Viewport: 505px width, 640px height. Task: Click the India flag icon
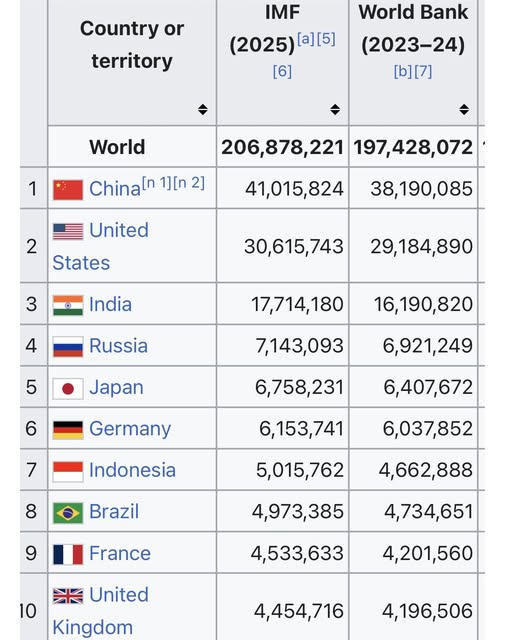pyautogui.click(x=68, y=305)
